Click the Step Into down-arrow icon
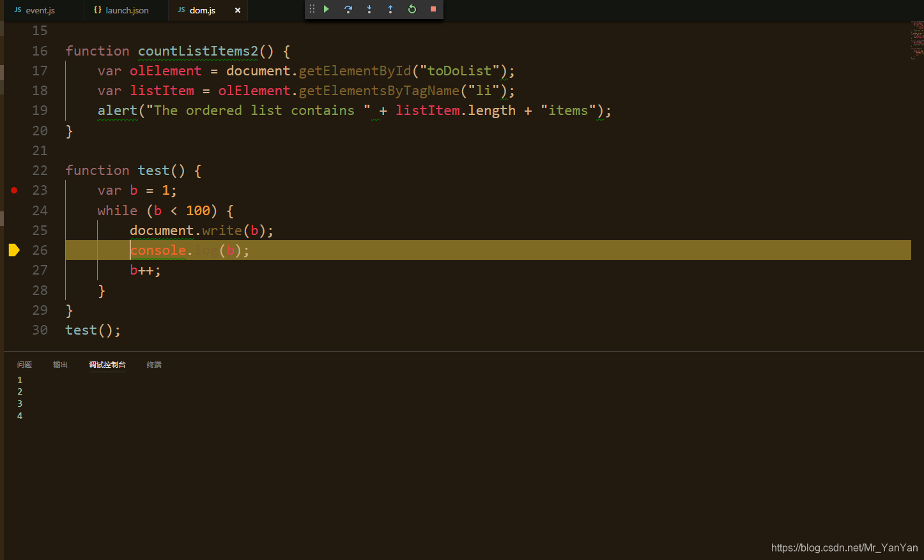Screen dimensions: 924x560 (x=369, y=9)
